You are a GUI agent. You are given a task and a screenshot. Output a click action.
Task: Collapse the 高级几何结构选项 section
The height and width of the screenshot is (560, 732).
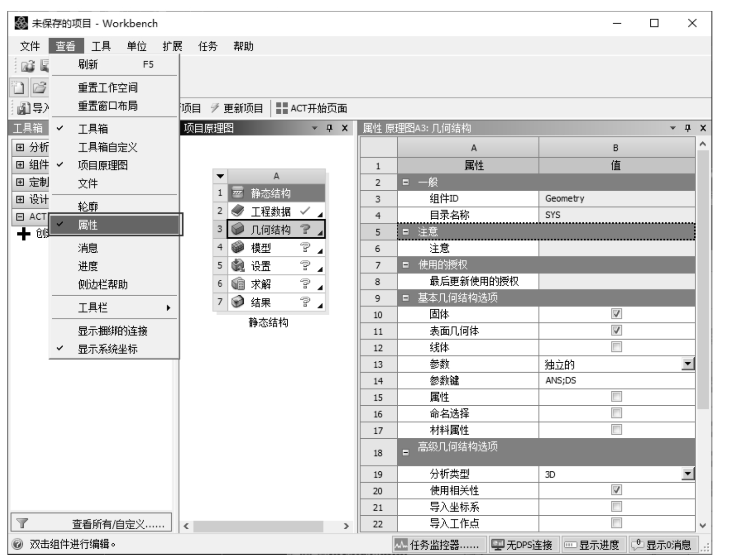[x=406, y=452]
